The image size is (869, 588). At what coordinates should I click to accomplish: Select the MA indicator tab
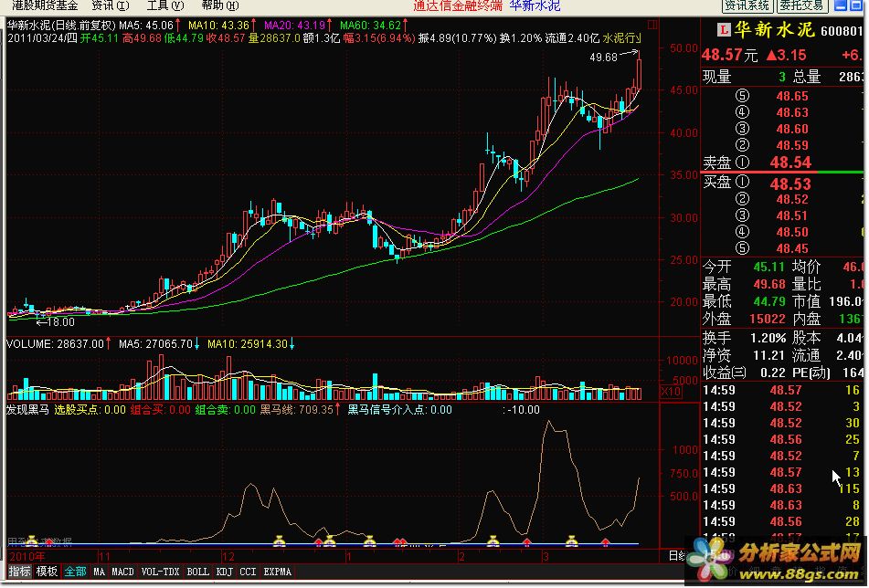click(x=100, y=572)
